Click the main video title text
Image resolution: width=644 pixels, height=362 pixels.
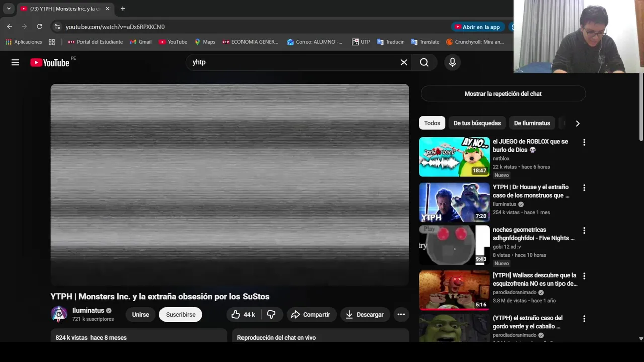click(x=160, y=297)
